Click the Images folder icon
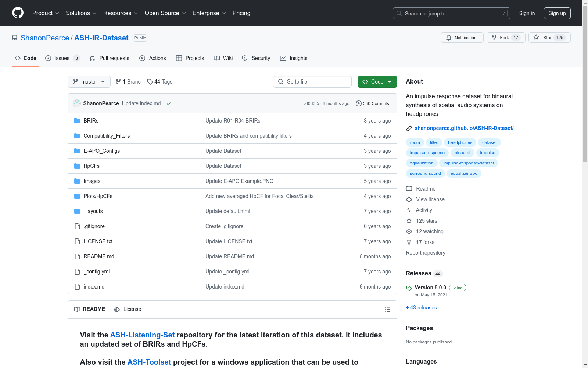588x368 pixels. coord(77,181)
